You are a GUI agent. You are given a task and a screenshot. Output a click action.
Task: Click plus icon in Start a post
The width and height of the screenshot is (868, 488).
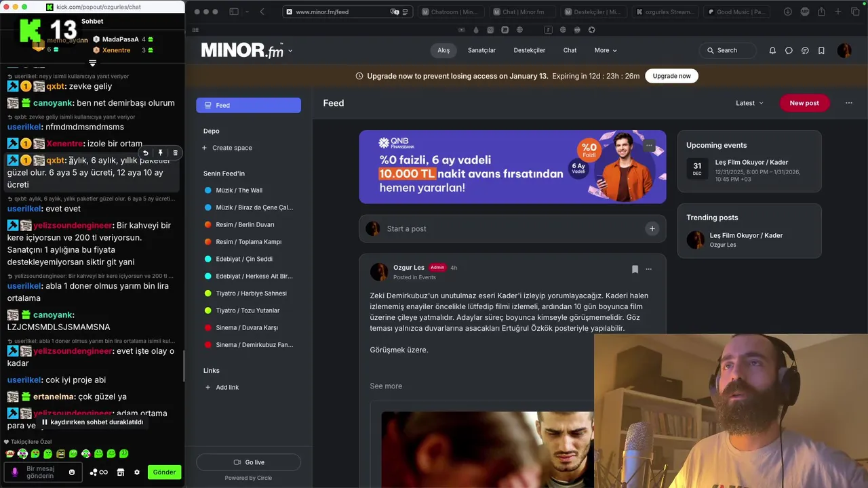coord(652,228)
